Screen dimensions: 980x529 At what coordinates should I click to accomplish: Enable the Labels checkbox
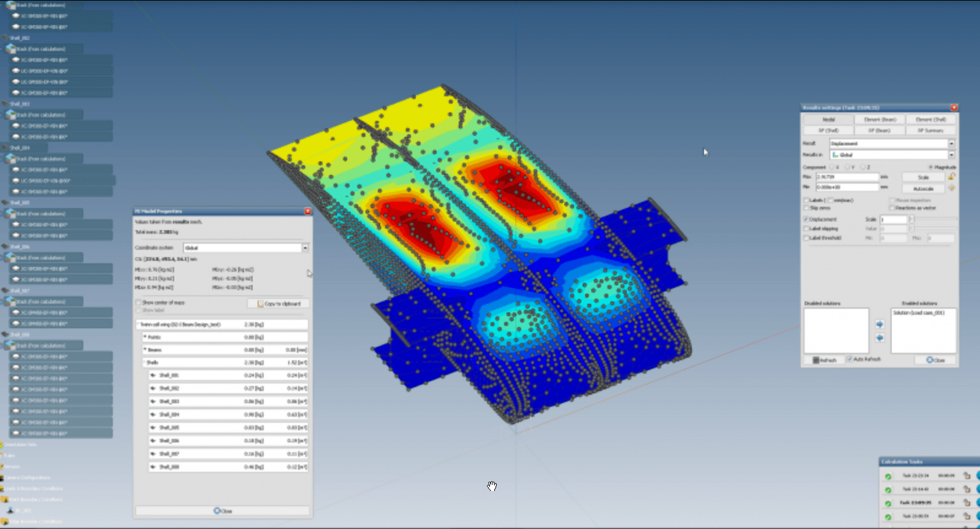tap(806, 200)
